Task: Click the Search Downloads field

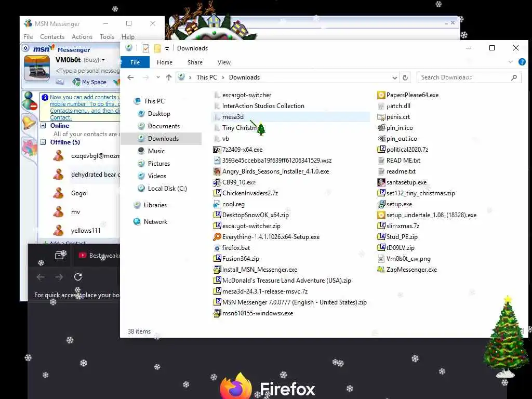Action: [x=469, y=77]
